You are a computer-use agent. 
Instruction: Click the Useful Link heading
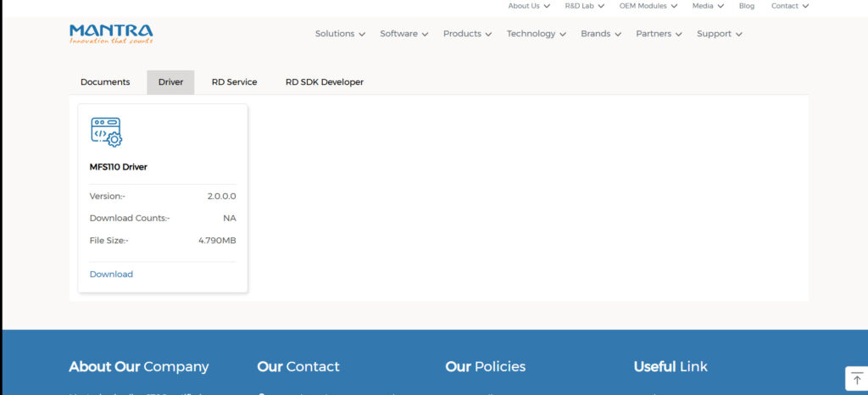tap(670, 367)
